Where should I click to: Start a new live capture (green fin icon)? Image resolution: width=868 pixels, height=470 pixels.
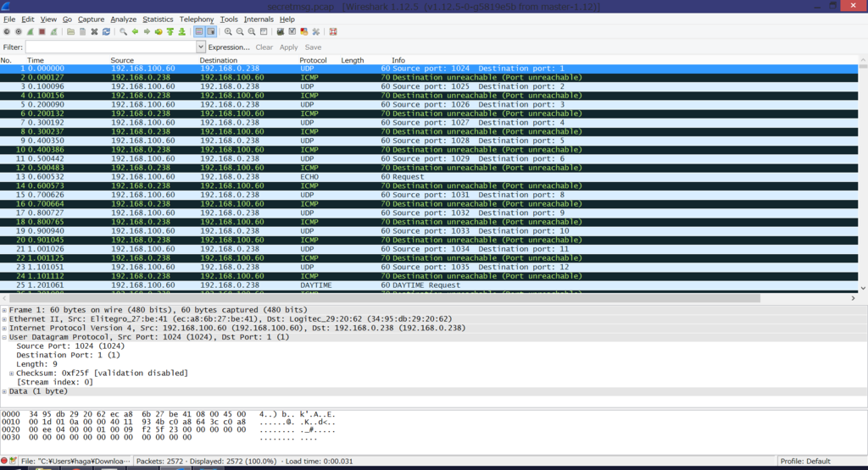pyautogui.click(x=31, y=32)
